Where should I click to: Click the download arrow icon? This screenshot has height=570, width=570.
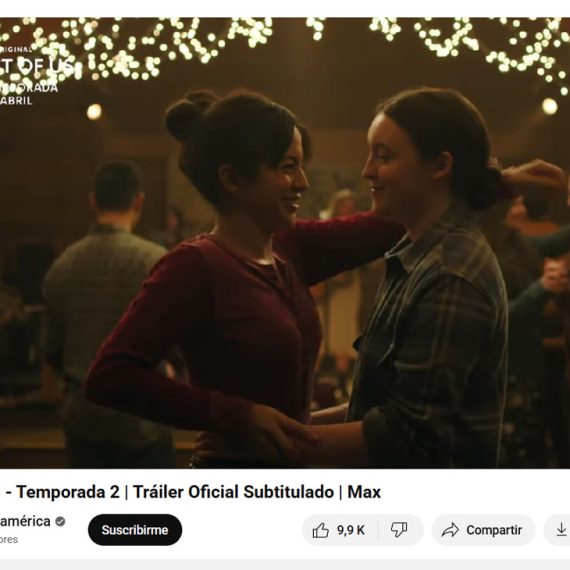[561, 530]
